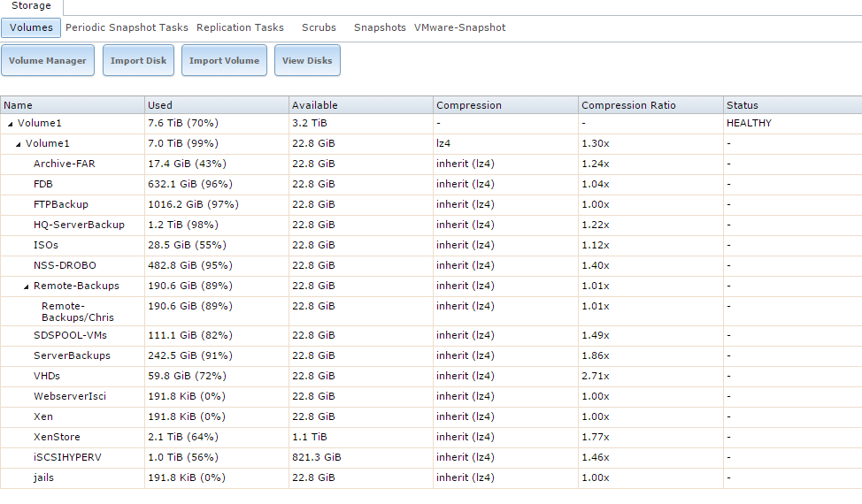Click the 2.71x compression ratio value

(596, 376)
